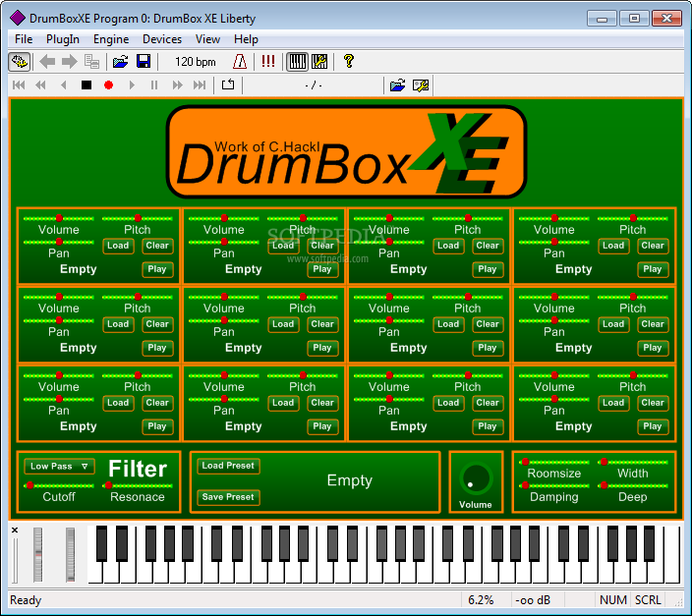Open the PlugIn menu
The image size is (692, 616).
point(63,39)
